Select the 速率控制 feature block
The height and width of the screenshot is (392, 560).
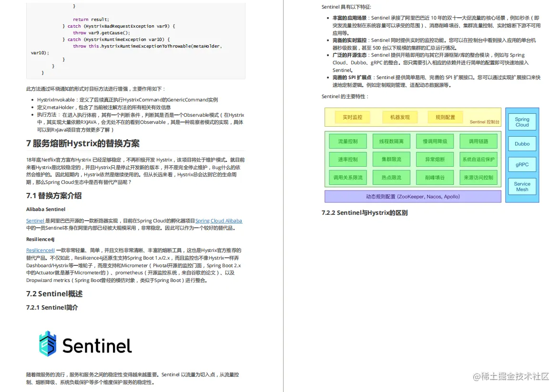pyautogui.click(x=348, y=159)
